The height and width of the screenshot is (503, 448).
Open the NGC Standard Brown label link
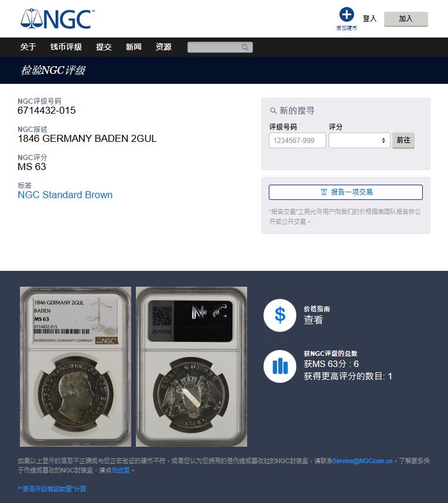(65, 195)
